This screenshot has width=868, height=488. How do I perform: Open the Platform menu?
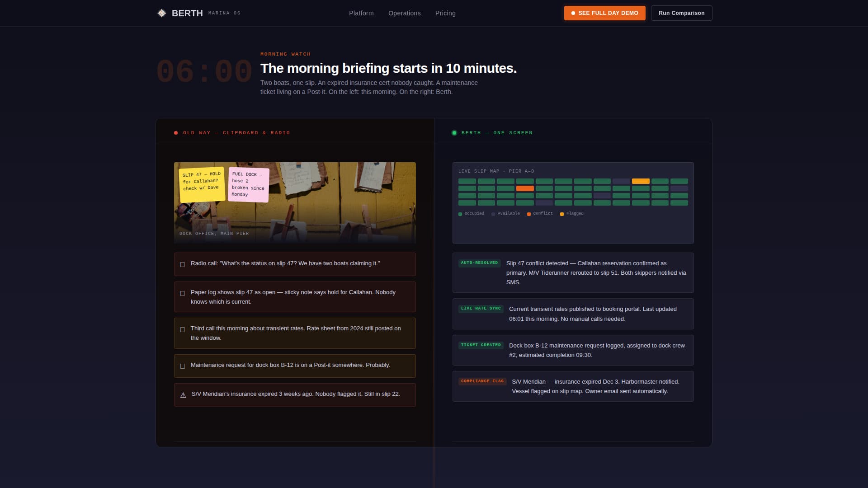pos(361,13)
